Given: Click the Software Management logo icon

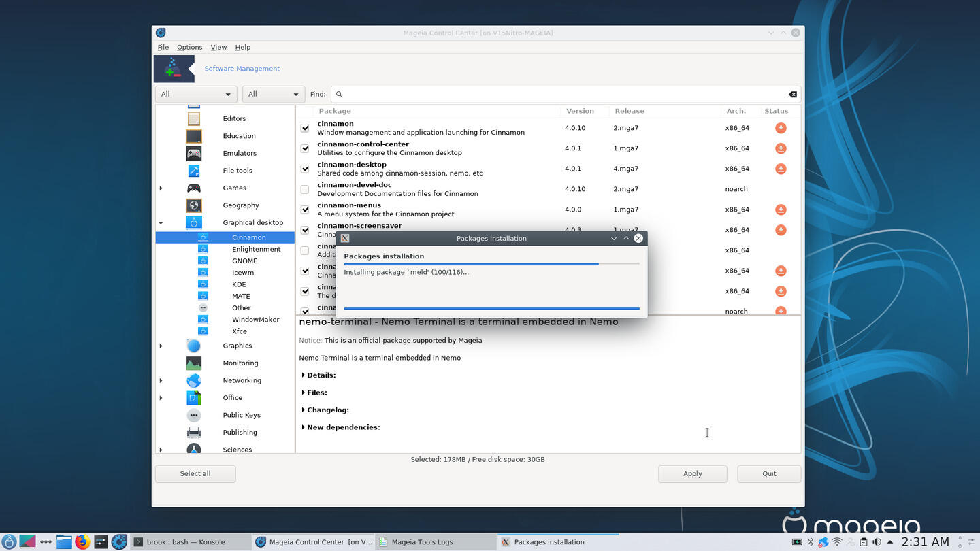Looking at the screenshot, I should (174, 69).
